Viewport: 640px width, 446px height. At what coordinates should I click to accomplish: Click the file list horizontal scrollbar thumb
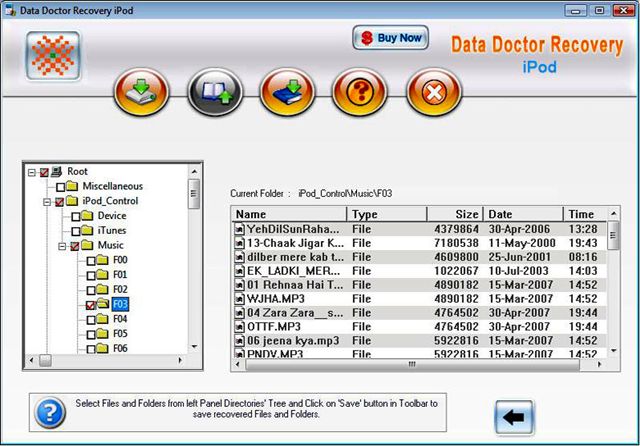pos(412,364)
